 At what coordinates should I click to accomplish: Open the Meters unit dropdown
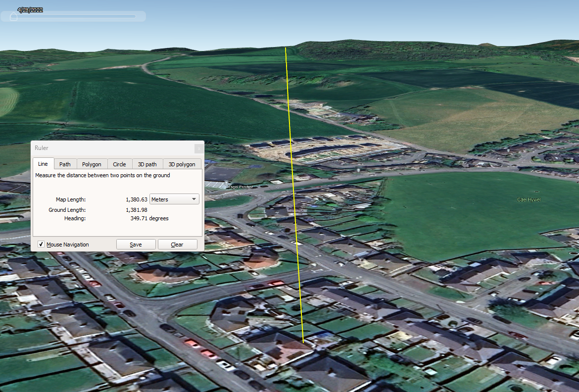tap(174, 199)
